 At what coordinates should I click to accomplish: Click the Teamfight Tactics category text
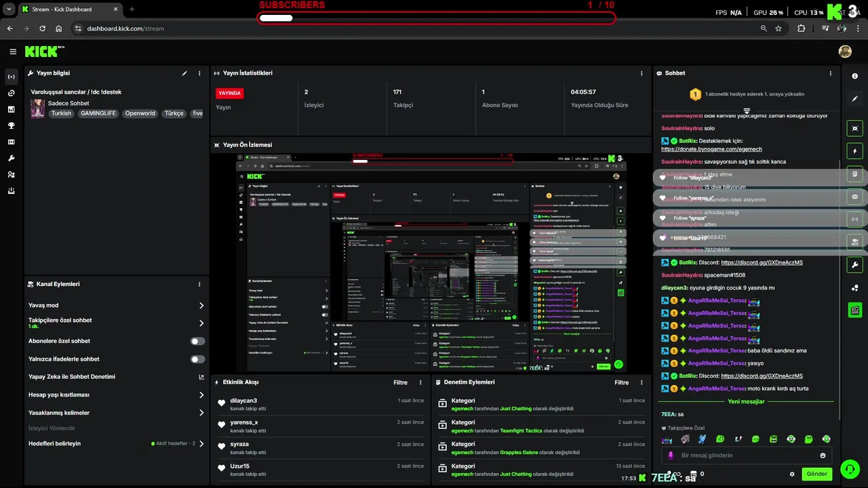pyautogui.click(x=521, y=431)
